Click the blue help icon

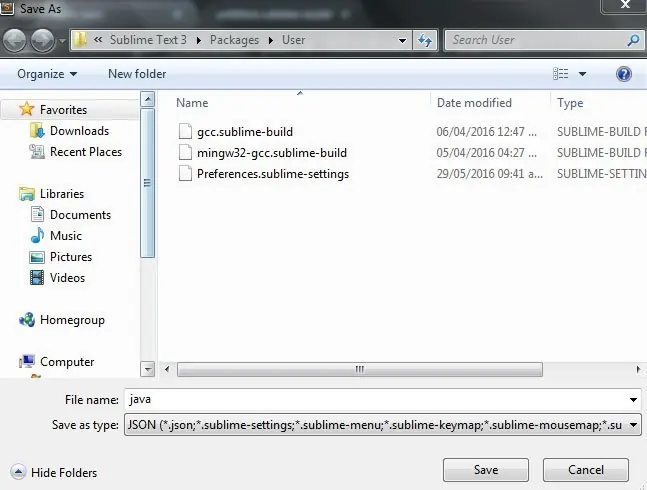tap(624, 74)
